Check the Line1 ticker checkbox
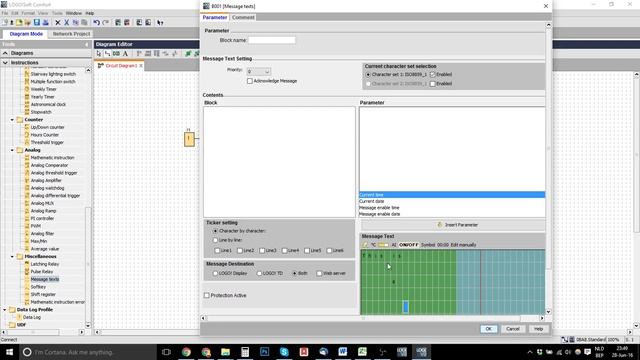 217,251
